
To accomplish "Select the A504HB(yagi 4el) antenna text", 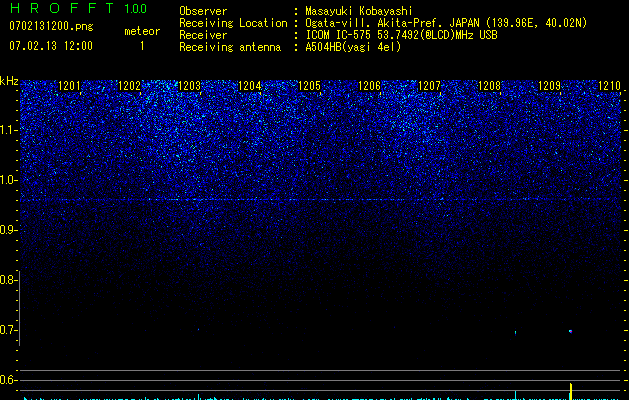I will click(x=353, y=47).
